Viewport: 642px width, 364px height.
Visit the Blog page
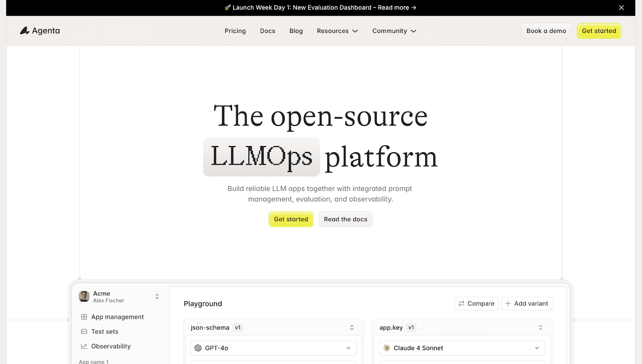point(296,31)
